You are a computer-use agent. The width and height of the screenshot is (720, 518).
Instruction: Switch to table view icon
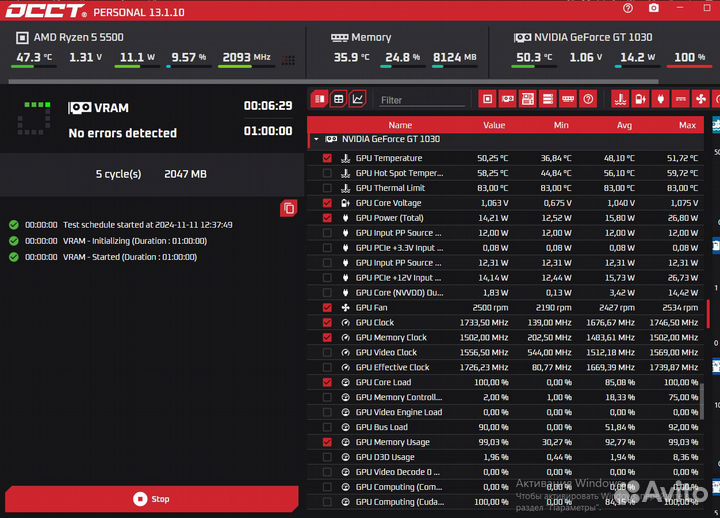(x=339, y=99)
